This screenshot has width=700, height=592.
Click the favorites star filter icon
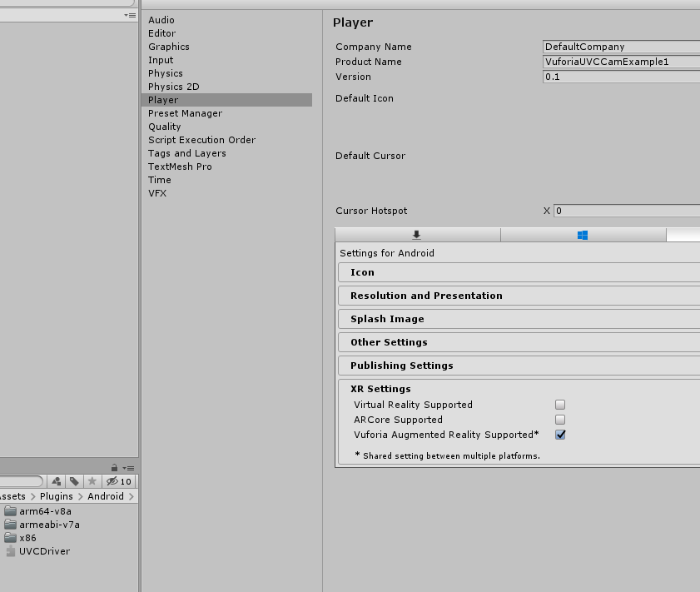pyautogui.click(x=92, y=480)
